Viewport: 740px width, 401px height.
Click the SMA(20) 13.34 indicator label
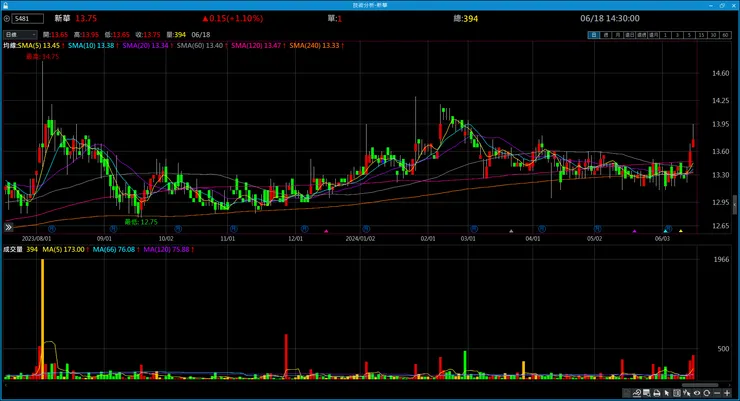(146, 46)
